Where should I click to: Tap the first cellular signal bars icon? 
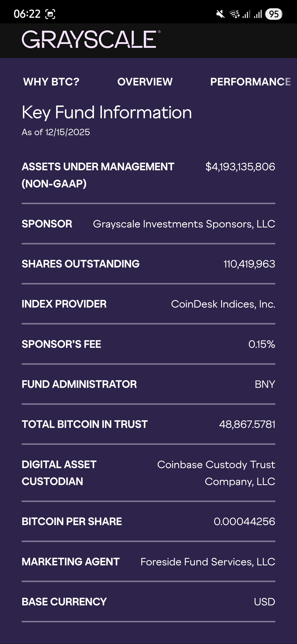coord(246,14)
